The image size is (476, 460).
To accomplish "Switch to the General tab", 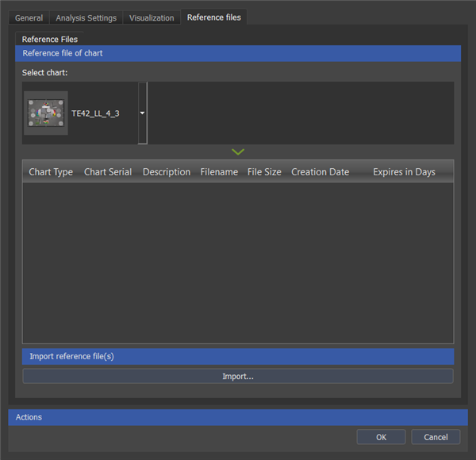I will 29,18.
